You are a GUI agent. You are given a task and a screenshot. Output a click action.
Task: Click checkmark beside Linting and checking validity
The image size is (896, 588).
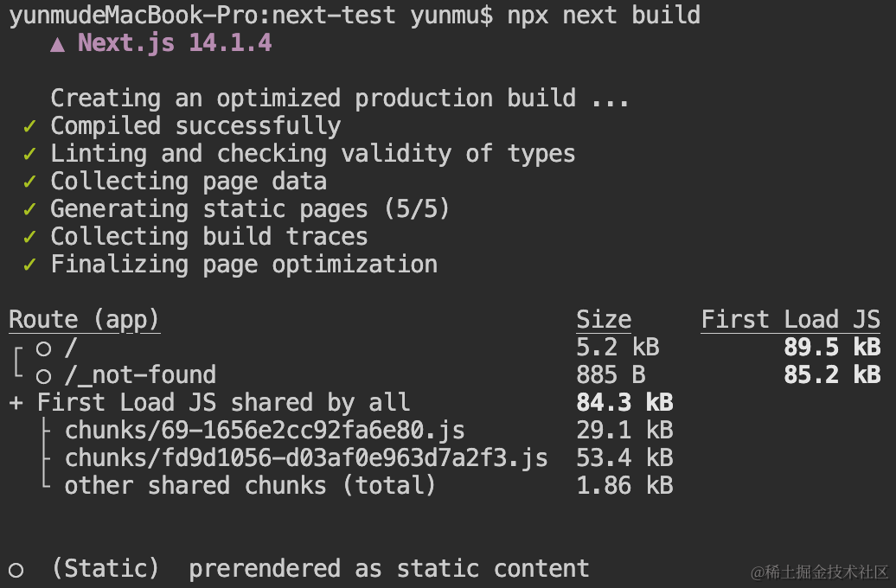pos(29,154)
